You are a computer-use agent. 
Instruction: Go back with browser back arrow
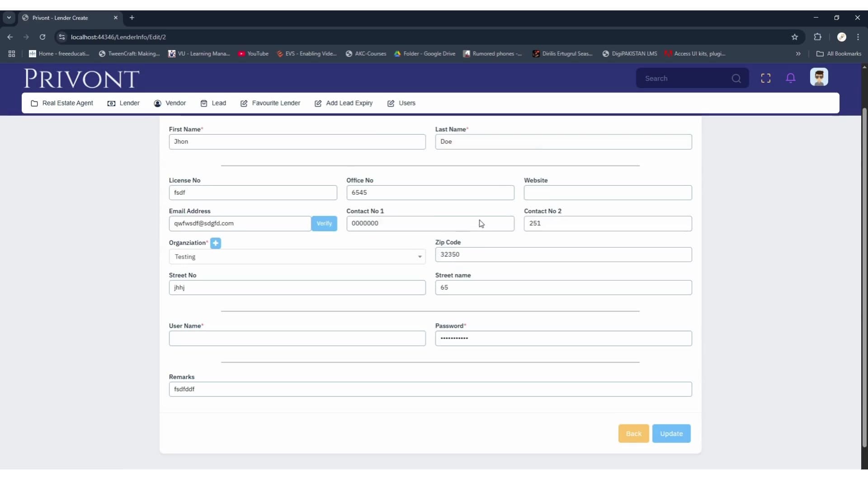pyautogui.click(x=10, y=37)
